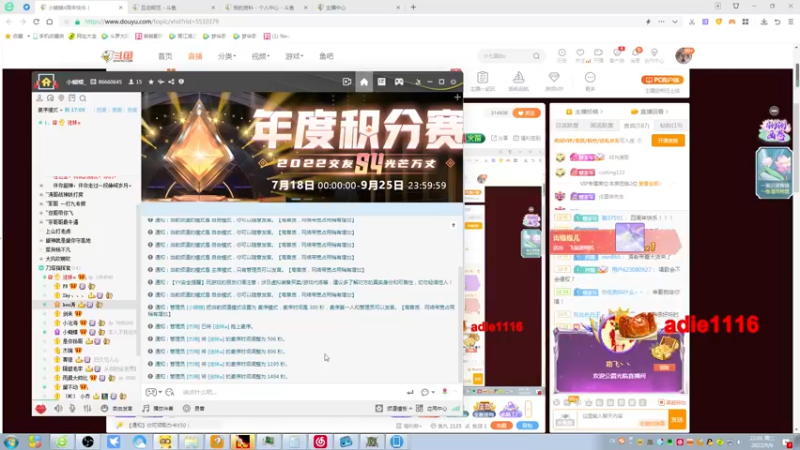Click the orange open-noble button

click(667, 140)
